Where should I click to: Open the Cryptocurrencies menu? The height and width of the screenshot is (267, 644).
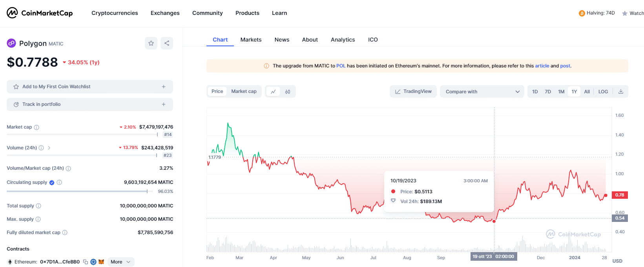point(115,13)
